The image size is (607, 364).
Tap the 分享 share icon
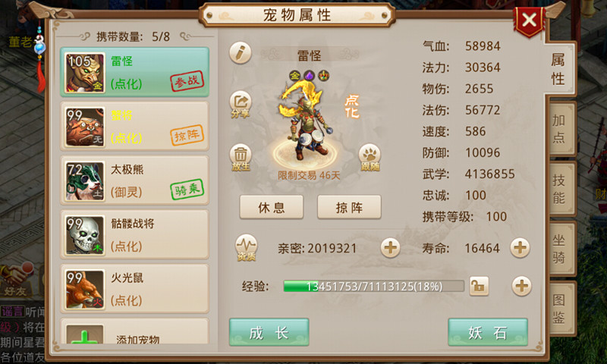click(241, 105)
